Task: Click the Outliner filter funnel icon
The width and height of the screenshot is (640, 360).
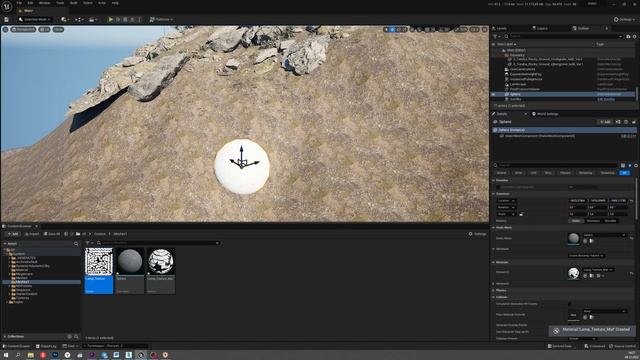Action: click(496, 36)
